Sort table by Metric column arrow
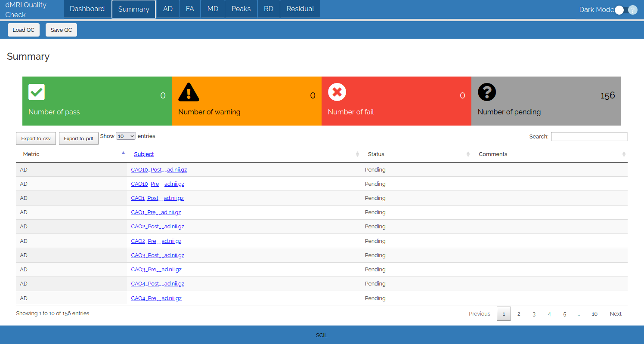 coord(123,153)
